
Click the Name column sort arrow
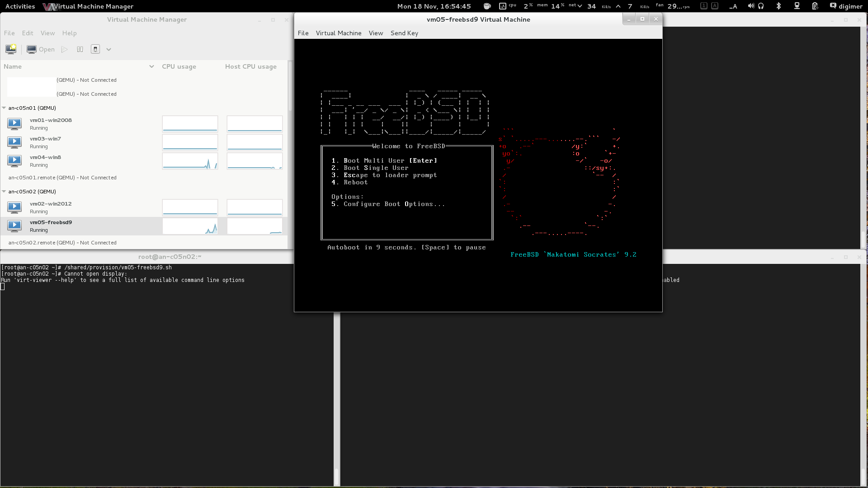coord(151,66)
